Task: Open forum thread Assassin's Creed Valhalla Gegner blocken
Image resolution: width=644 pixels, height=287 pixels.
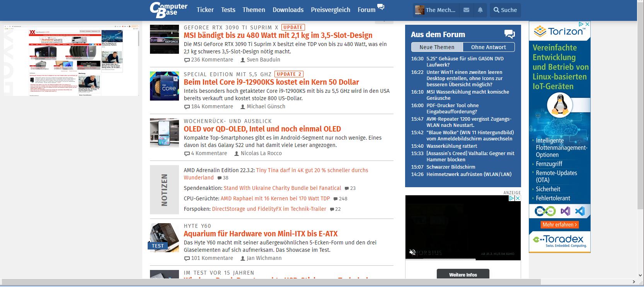Action: [470, 156]
